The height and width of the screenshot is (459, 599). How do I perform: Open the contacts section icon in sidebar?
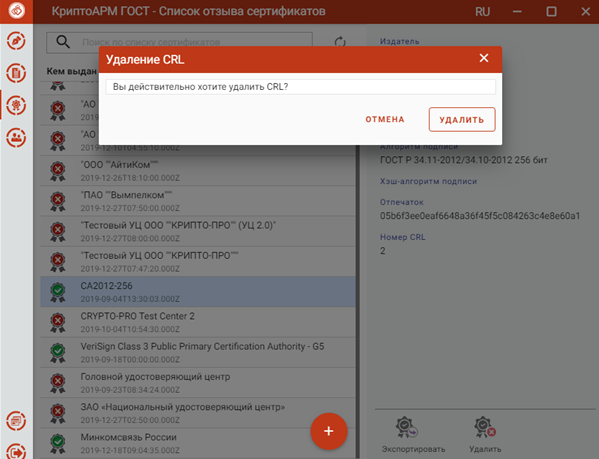(x=16, y=137)
